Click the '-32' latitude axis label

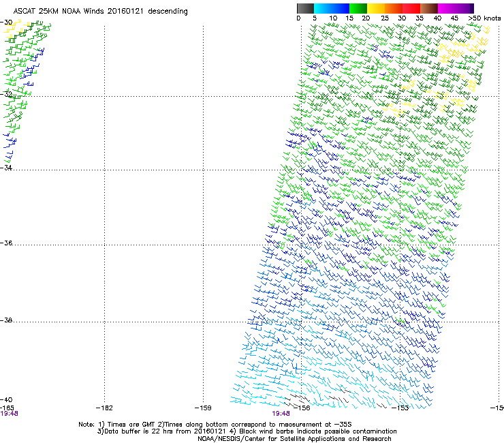(6, 94)
